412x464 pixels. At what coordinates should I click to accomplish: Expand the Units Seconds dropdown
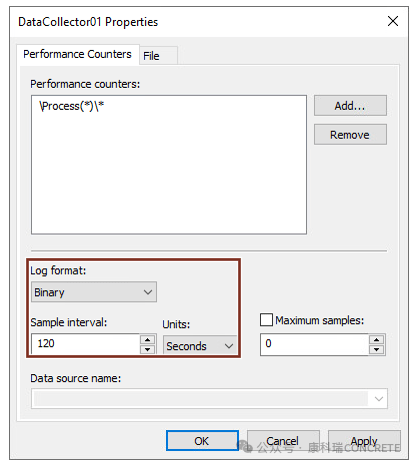click(x=199, y=346)
